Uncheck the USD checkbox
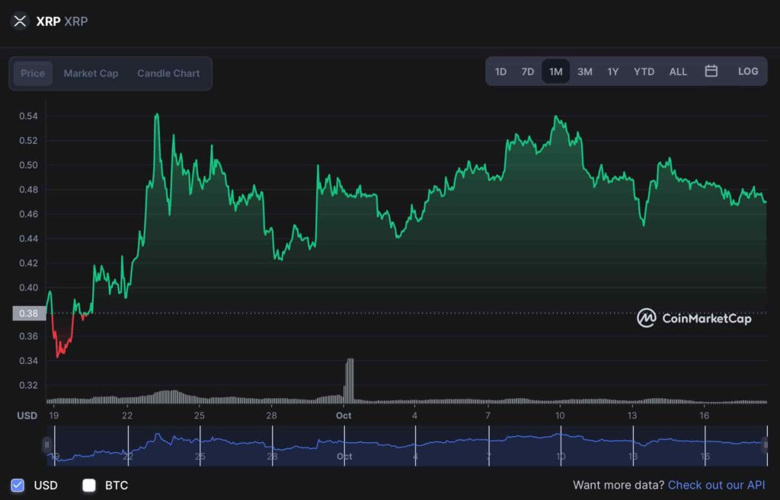Screen dimensions: 780x500 click(x=18, y=485)
